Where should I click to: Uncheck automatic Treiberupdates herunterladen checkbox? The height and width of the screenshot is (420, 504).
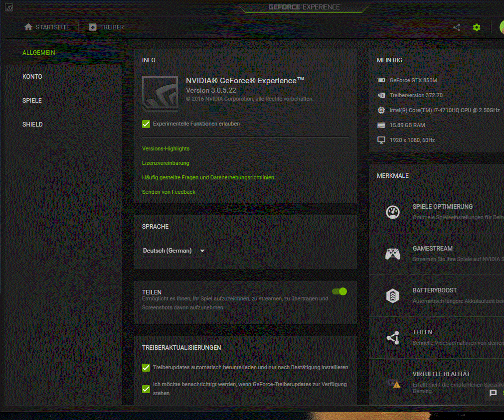(x=146, y=368)
